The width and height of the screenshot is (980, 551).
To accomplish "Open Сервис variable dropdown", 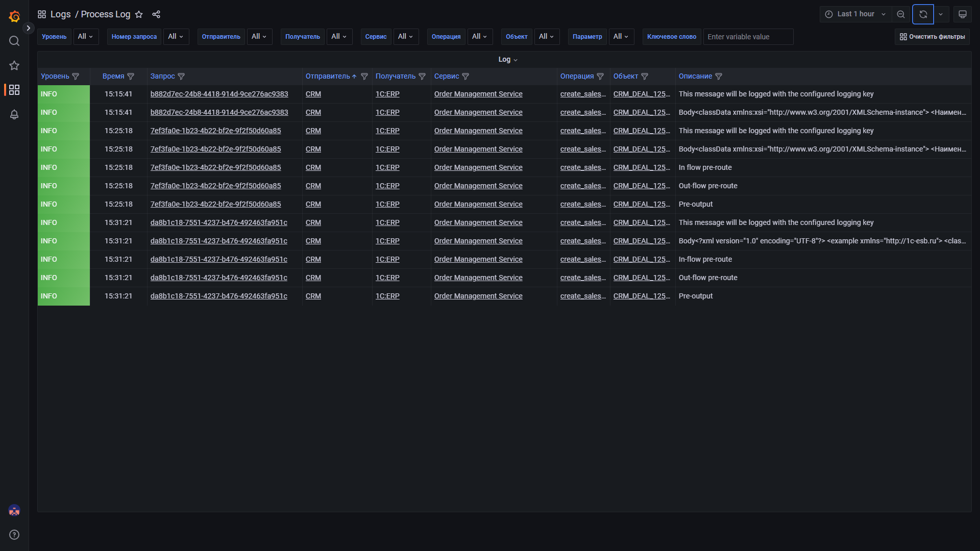I will (406, 37).
